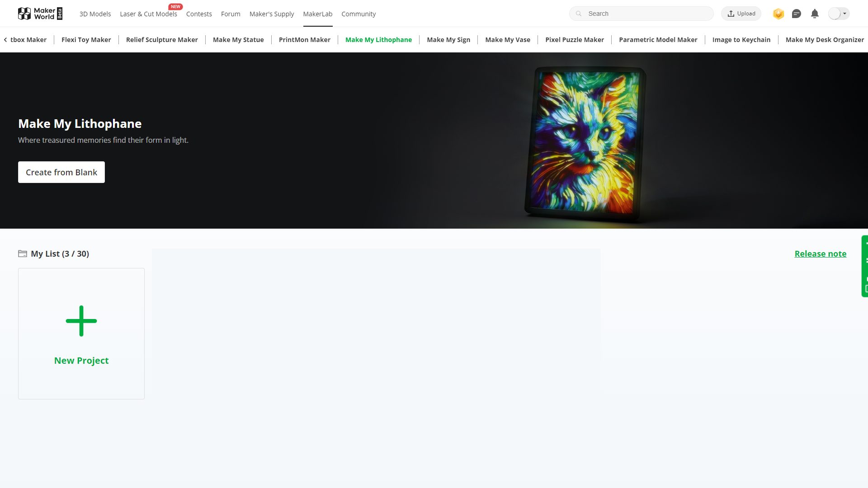Click the 'treasured memories' tagline text
The width and height of the screenshot is (868, 488).
[x=103, y=140]
